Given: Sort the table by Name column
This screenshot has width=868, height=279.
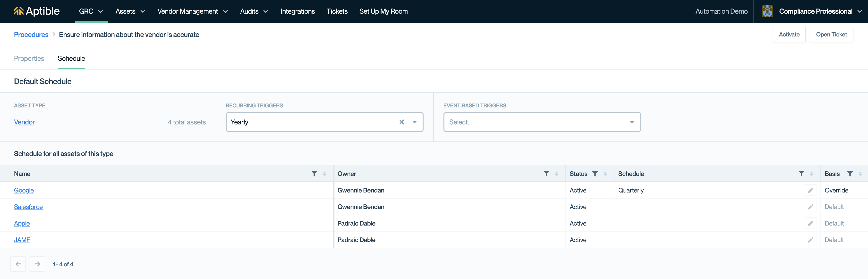Looking at the screenshot, I should click(324, 174).
